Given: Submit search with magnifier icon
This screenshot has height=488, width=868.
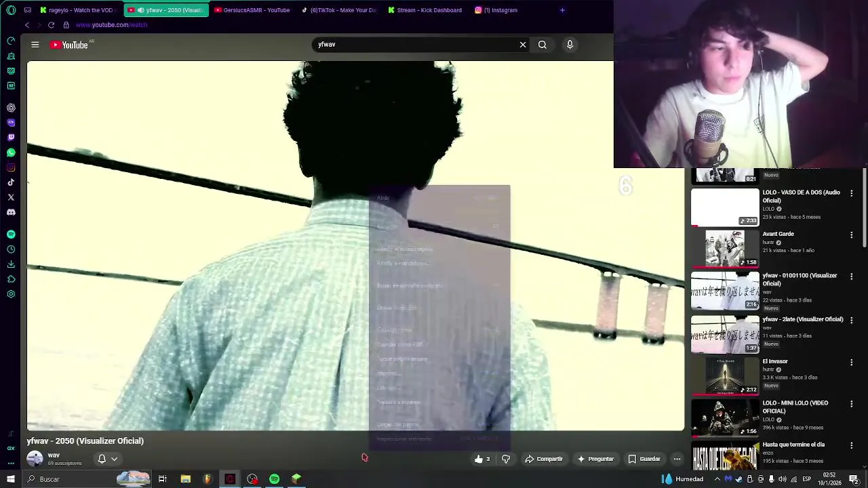Looking at the screenshot, I should point(542,45).
